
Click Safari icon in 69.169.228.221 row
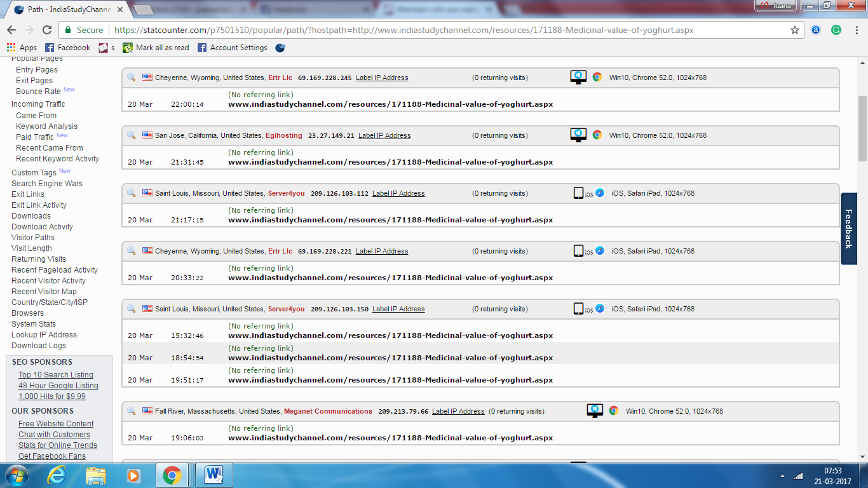coord(600,250)
